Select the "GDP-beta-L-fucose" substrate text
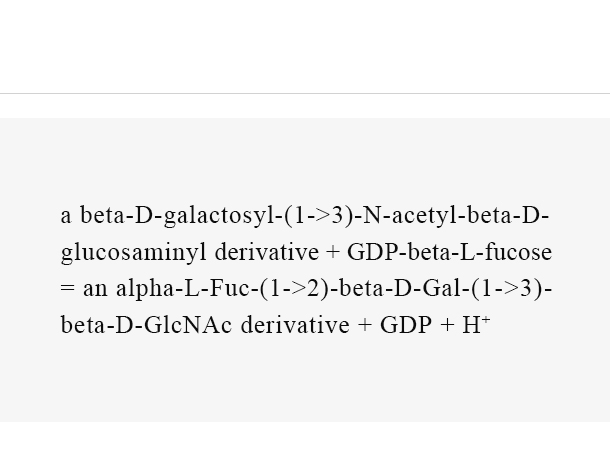 (449, 252)
